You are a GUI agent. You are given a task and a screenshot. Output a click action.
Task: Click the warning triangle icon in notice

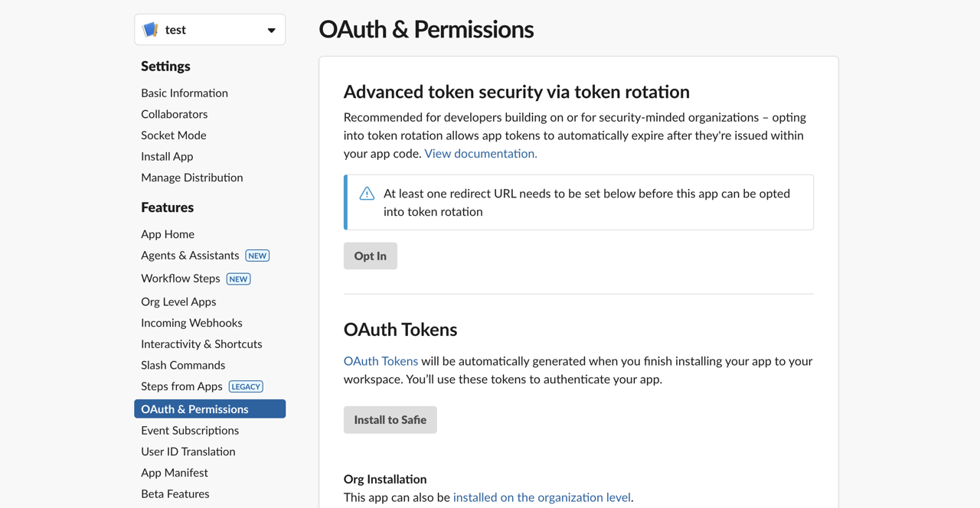(367, 194)
